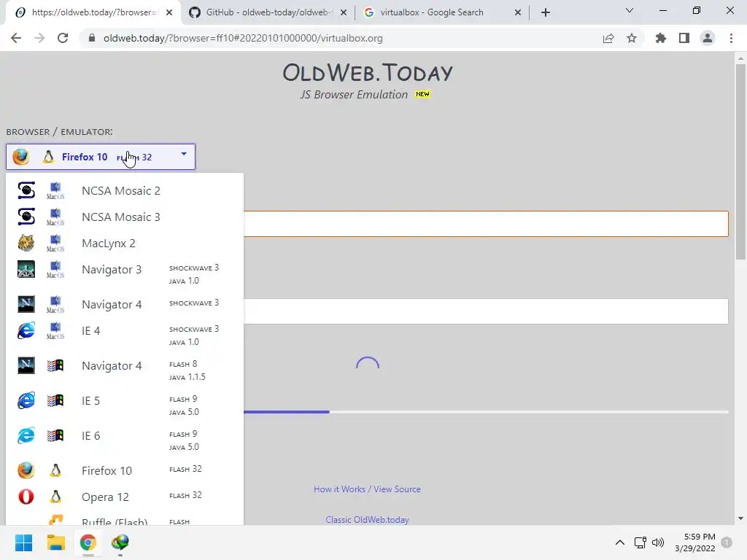This screenshot has height=560, width=747.
Task: Open the Browser / Emulator dropdown arrow
Action: [x=184, y=154]
